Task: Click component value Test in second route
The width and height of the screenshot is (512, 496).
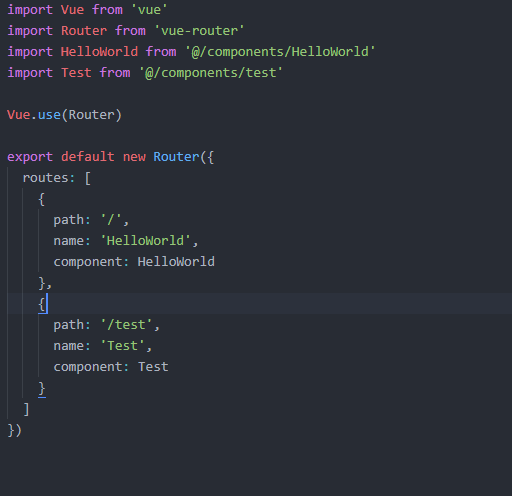Action: (153, 367)
